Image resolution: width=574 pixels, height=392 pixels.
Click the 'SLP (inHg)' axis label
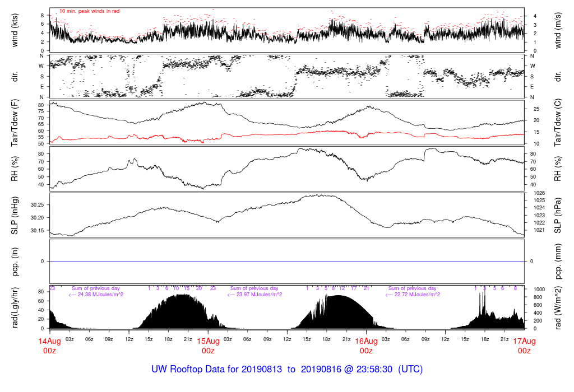tap(15, 216)
